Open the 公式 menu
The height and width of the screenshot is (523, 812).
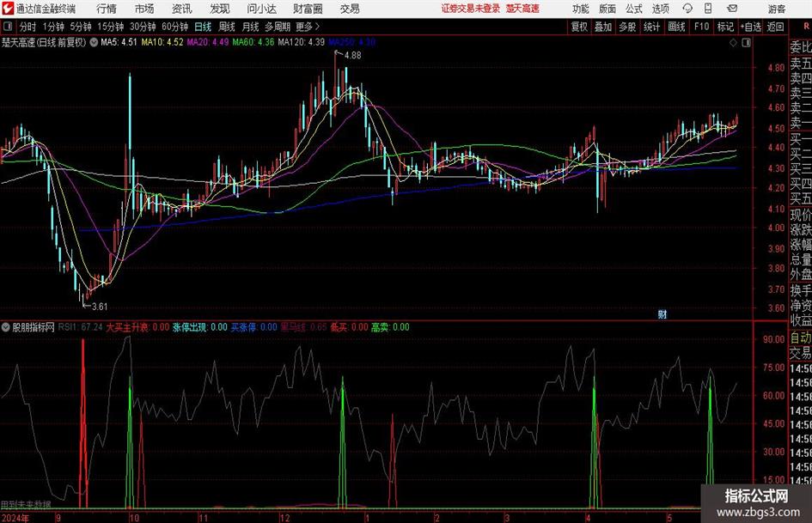633,9
